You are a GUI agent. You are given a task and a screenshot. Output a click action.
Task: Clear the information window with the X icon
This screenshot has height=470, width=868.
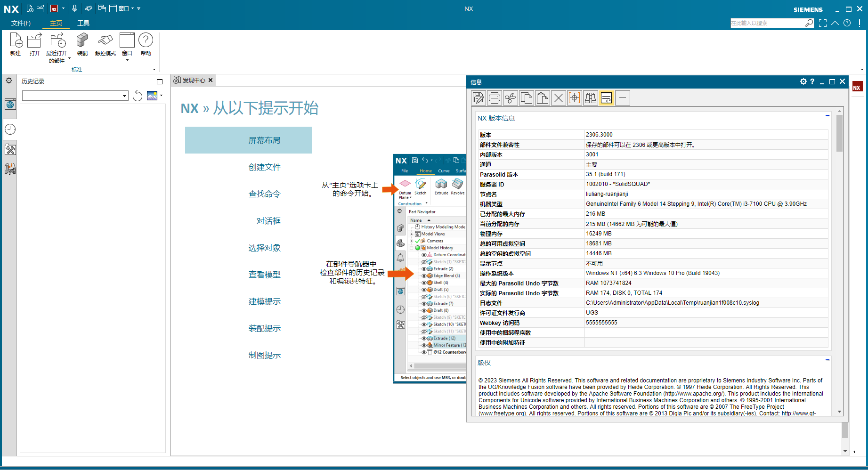point(558,97)
